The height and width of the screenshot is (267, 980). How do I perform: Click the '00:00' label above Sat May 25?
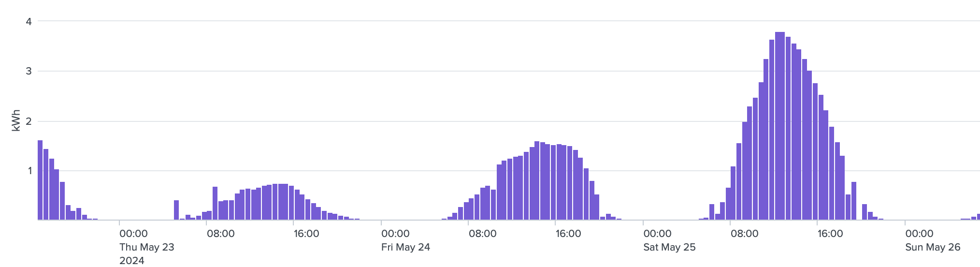(x=657, y=234)
